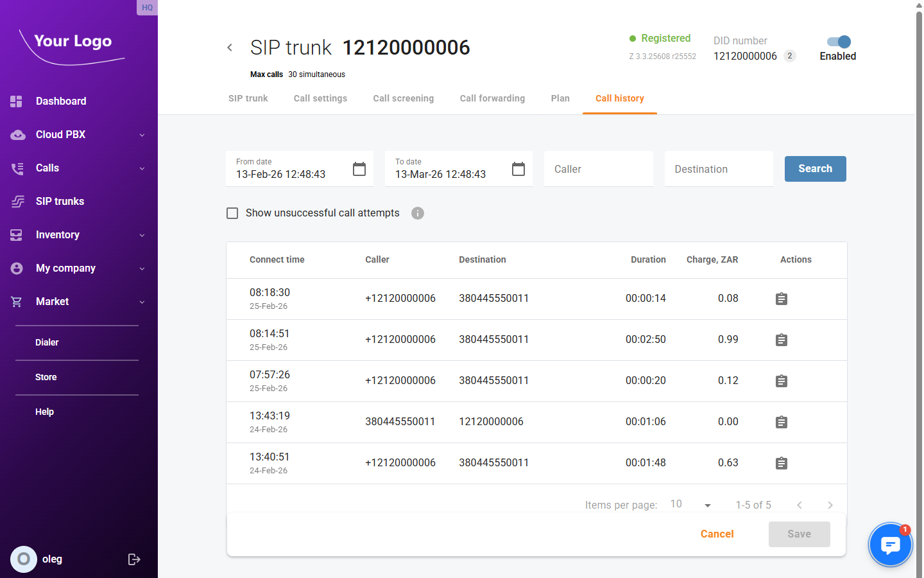This screenshot has width=924, height=578.
Task: Open the Dashboard from the sidebar
Action: [x=61, y=101]
